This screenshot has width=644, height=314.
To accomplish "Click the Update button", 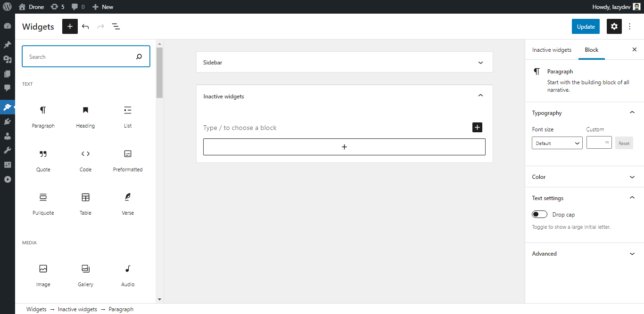I will point(586,26).
